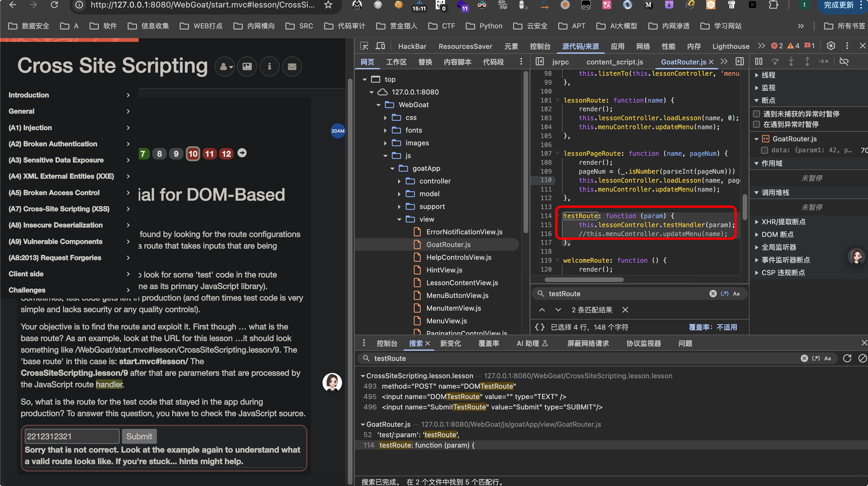Click the pause script execution icon

pos(758,61)
